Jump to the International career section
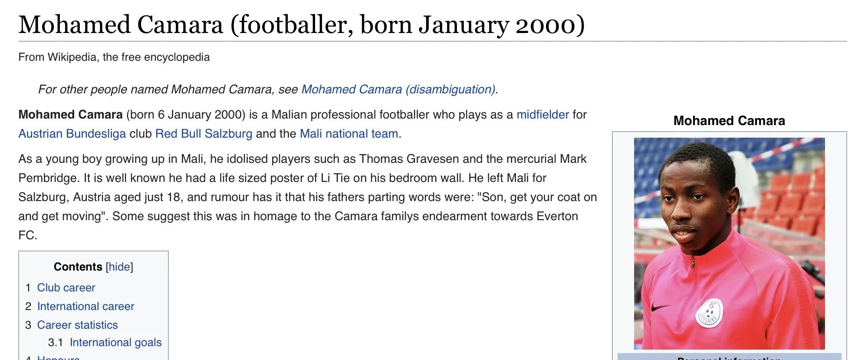The image size is (868, 360). (x=85, y=306)
